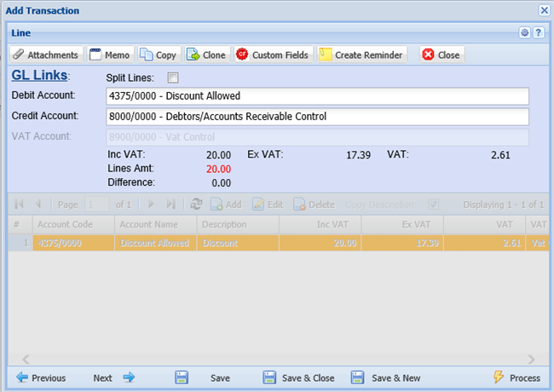Click the red Close button in toolbar
Image resolution: width=554 pixels, height=392 pixels.
(441, 55)
